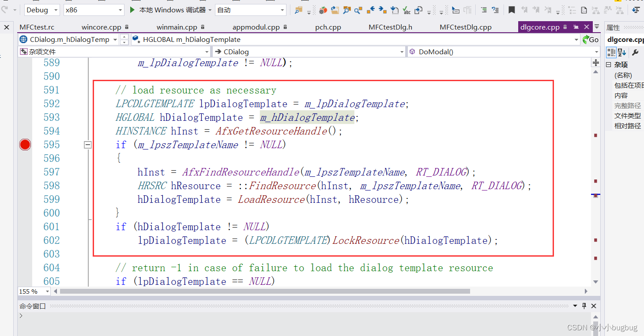The height and width of the screenshot is (336, 644).
Task: Click the find in files folder icon
Action: click(299, 10)
